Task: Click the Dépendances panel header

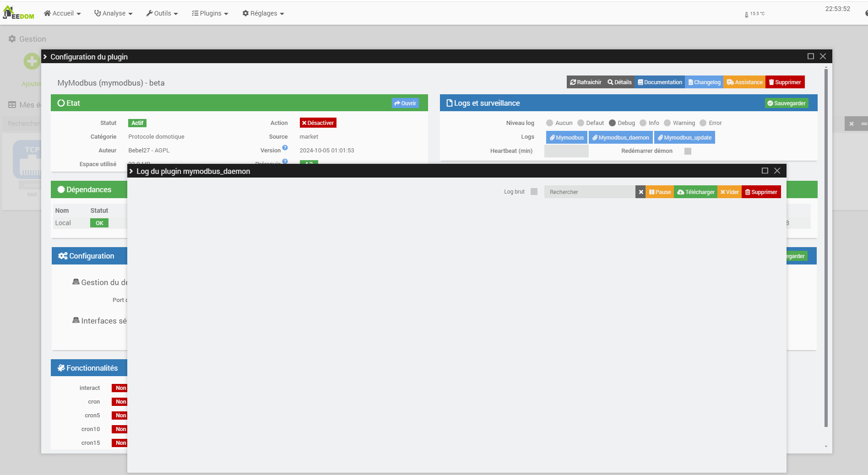Action: pyautogui.click(x=89, y=189)
